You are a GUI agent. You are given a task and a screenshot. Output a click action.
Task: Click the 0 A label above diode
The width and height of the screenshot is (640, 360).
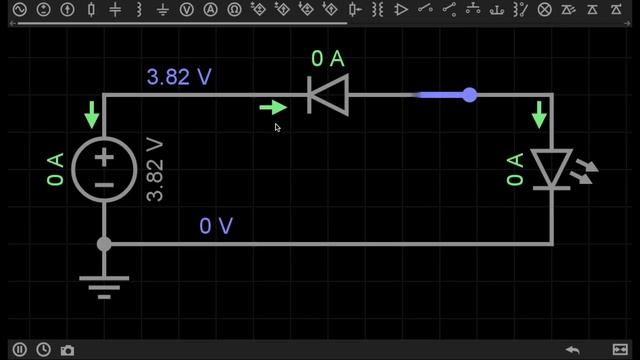coord(328,58)
